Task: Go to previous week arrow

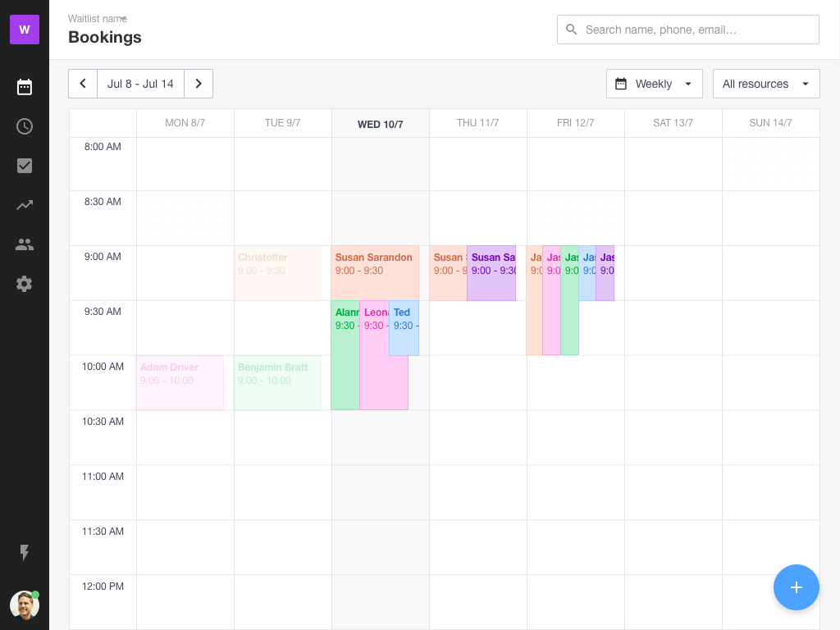Action: click(83, 84)
